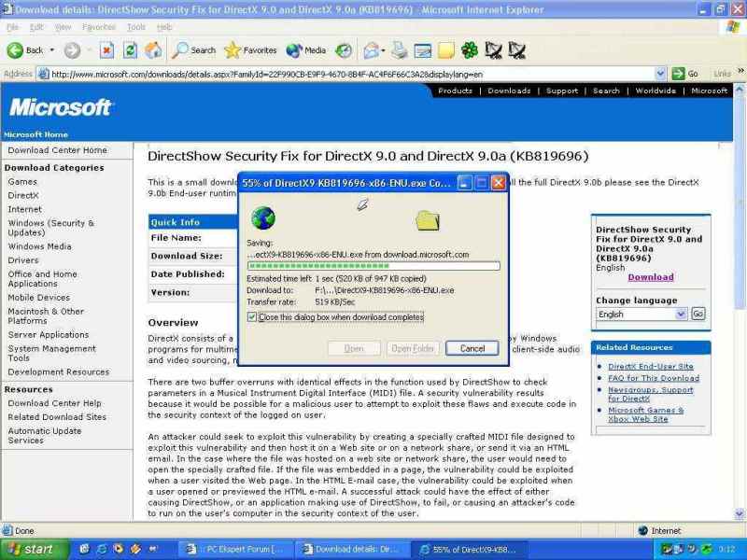Open the Search toolbar button
This screenshot has height=560, width=747.
click(194, 50)
